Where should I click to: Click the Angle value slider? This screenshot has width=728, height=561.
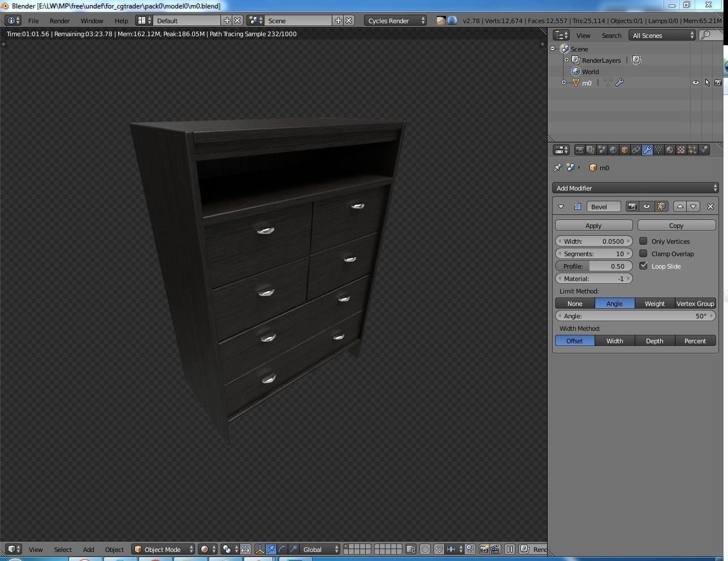(635, 316)
